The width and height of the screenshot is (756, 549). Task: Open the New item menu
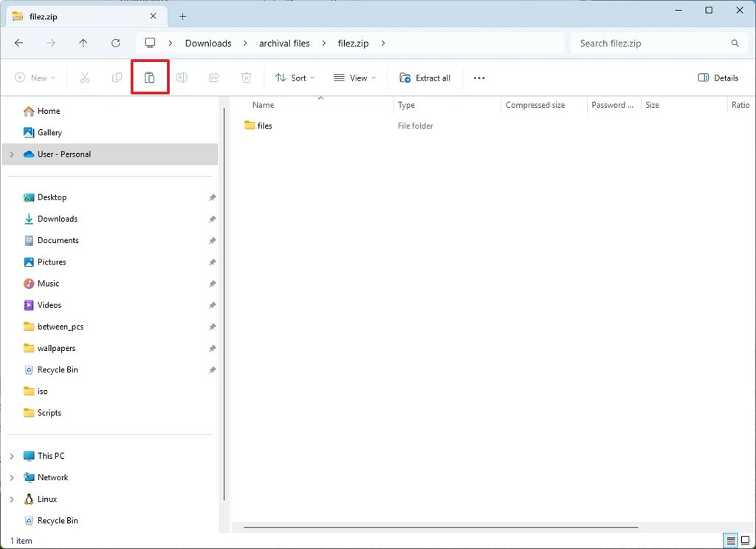coord(34,78)
